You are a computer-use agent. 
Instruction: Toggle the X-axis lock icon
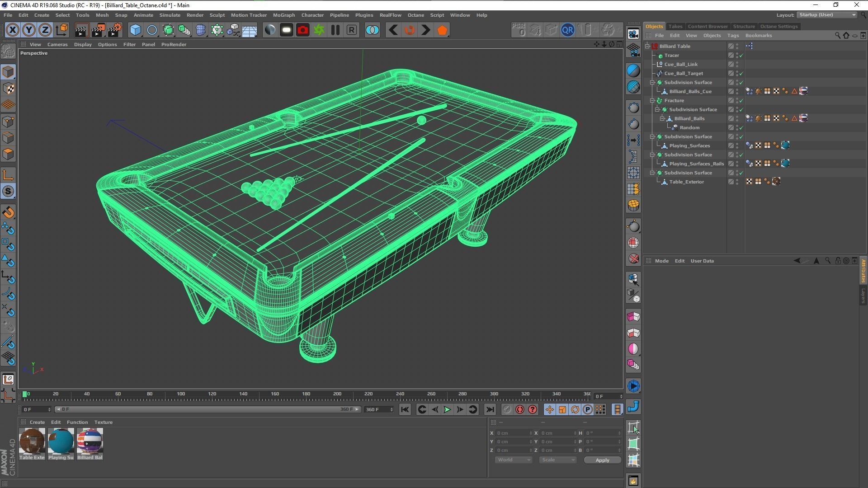(13, 30)
